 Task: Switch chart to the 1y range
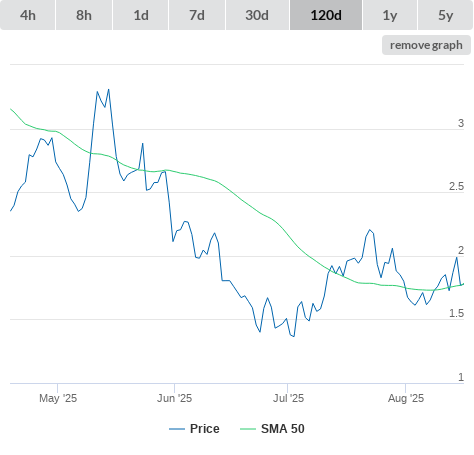point(390,15)
